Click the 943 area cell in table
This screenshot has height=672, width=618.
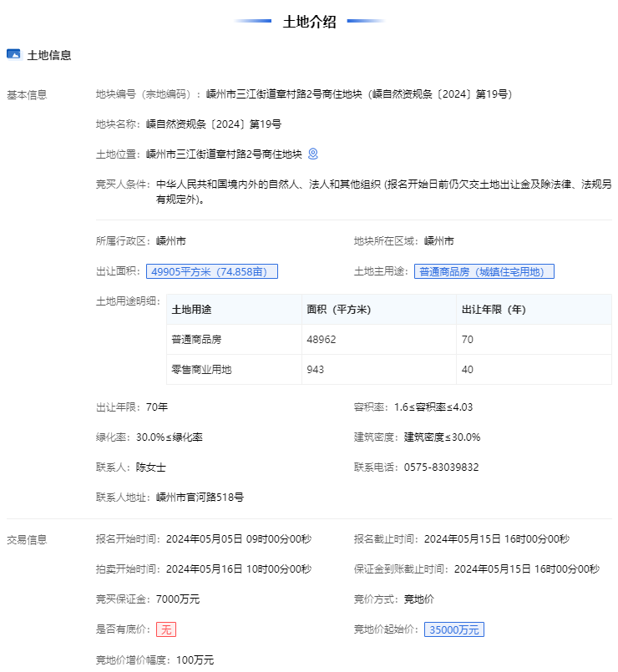point(316,370)
